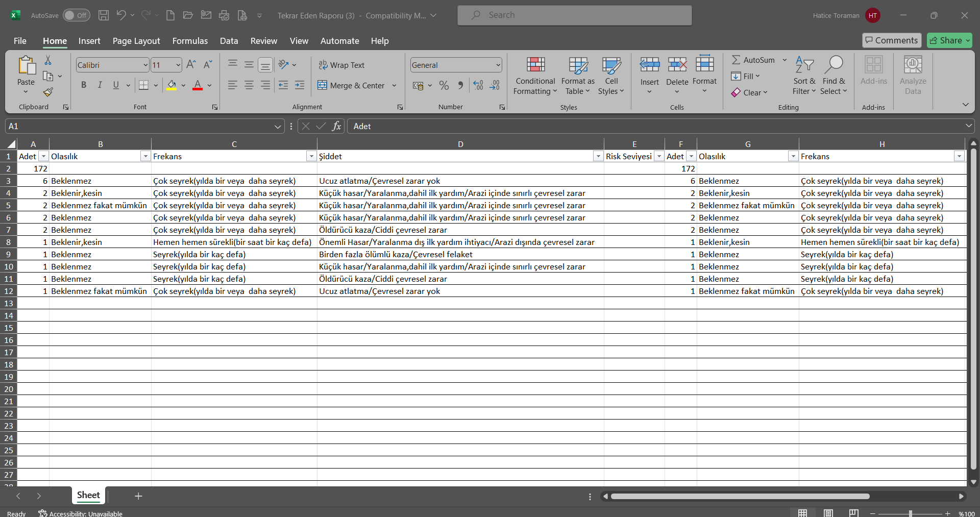Click the Increase Decimal icon
980x517 pixels.
coord(478,85)
